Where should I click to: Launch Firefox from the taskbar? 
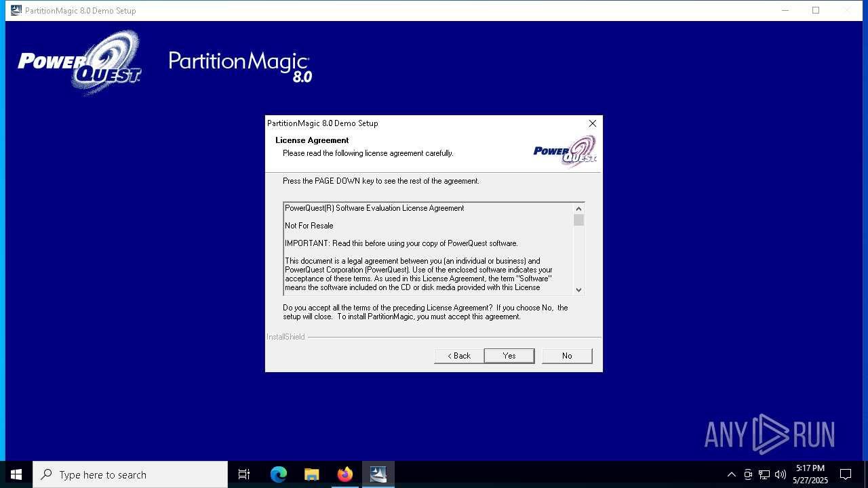click(345, 474)
